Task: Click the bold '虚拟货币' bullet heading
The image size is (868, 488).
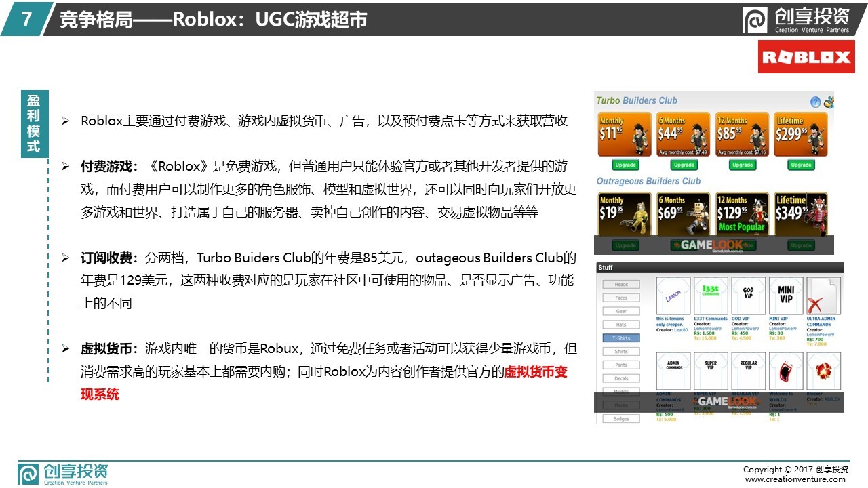Action: coord(104,349)
